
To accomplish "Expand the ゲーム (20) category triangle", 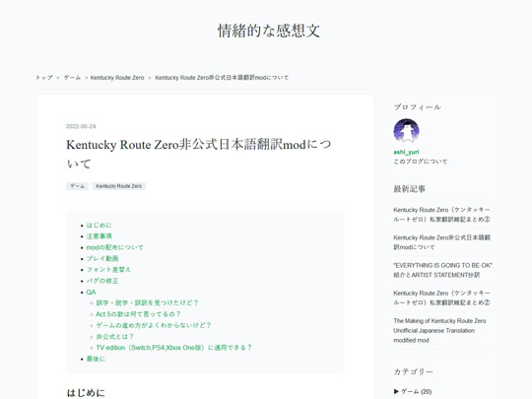I will (x=396, y=391).
